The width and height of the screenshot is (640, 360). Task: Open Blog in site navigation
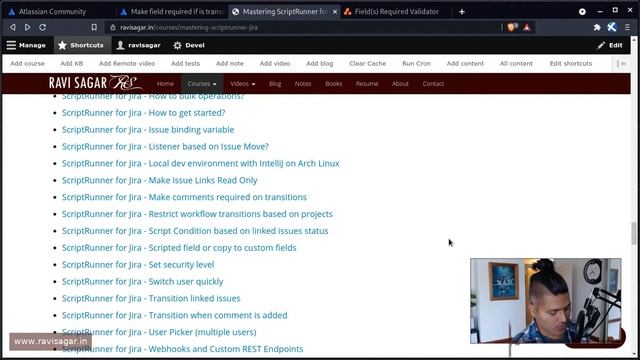[x=275, y=84]
